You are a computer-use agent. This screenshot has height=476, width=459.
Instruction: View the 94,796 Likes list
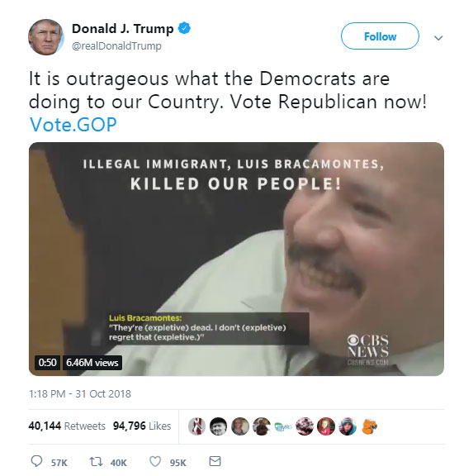click(142, 426)
